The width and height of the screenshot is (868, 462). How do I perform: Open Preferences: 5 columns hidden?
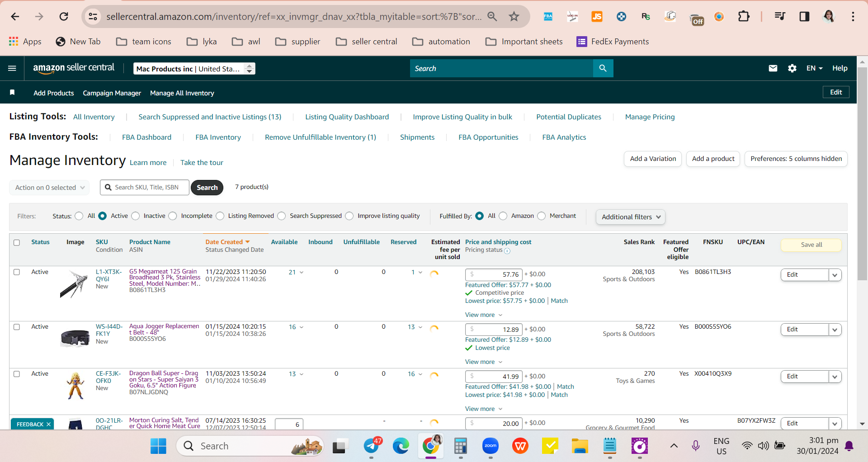coord(796,159)
